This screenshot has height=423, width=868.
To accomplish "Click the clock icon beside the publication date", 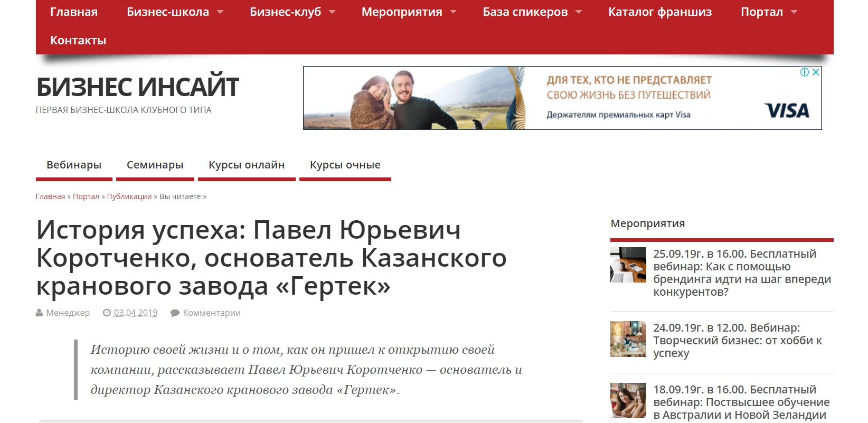I will click(107, 313).
